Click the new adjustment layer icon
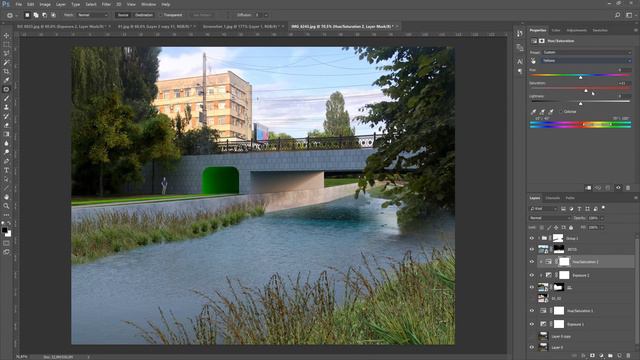The height and width of the screenshot is (360, 640). tap(601, 356)
